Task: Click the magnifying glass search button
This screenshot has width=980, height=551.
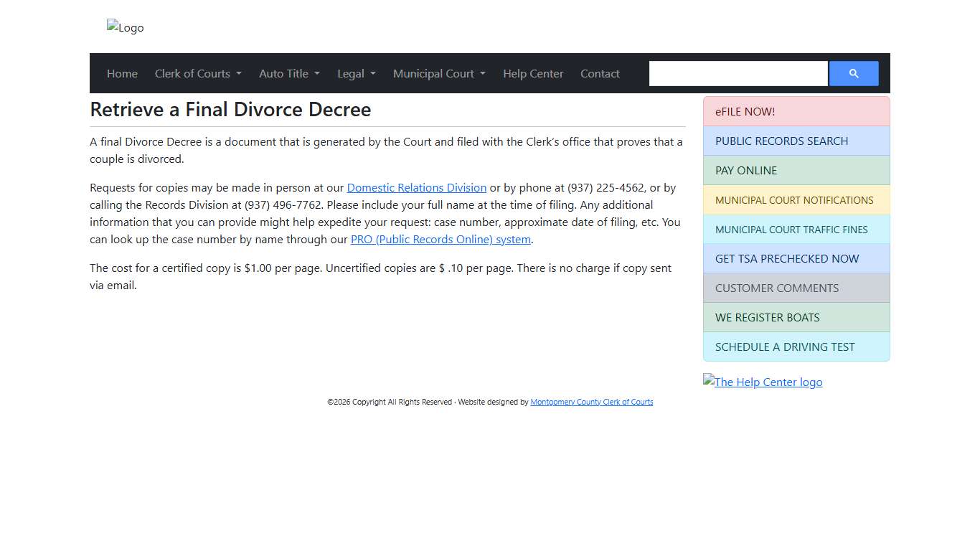Action: click(853, 73)
